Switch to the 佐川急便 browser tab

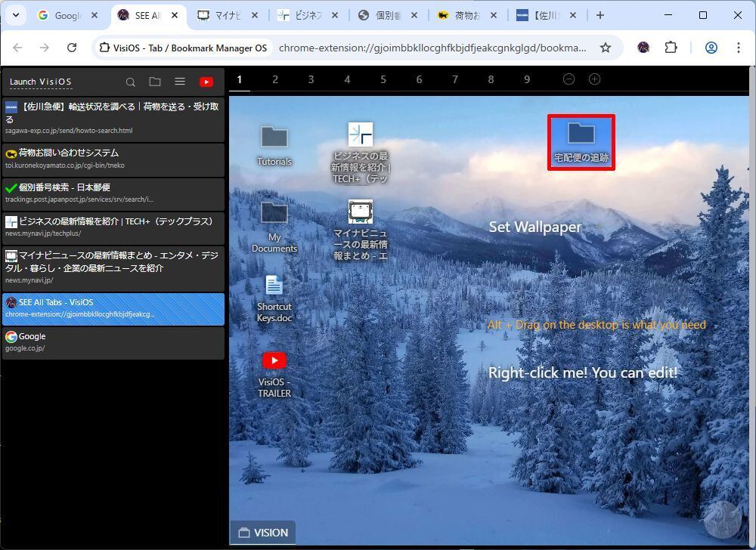click(x=547, y=15)
